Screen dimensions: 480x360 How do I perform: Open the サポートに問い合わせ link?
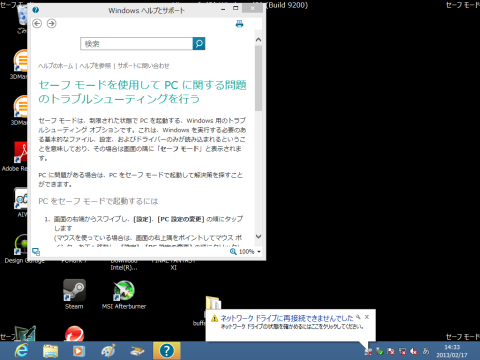[x=143, y=66]
